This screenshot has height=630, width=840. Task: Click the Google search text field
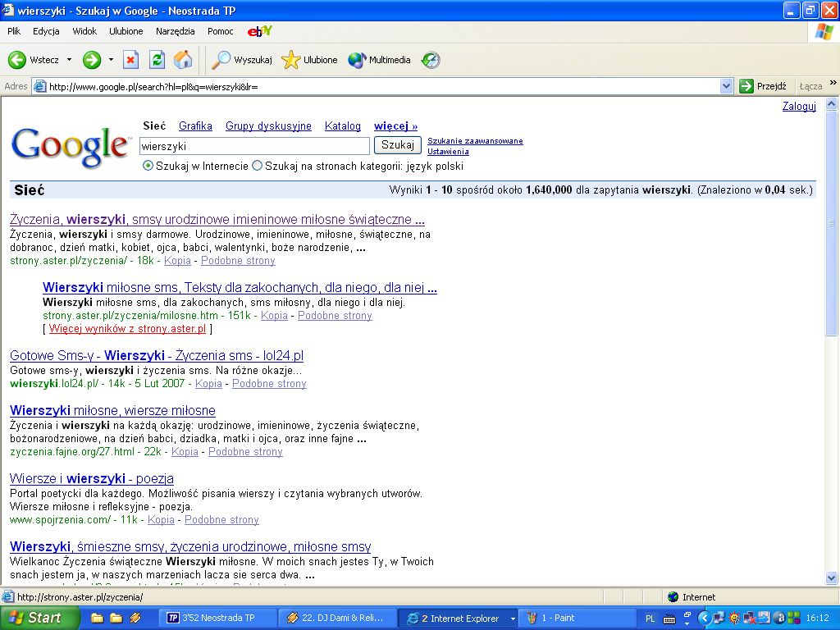[x=254, y=146]
